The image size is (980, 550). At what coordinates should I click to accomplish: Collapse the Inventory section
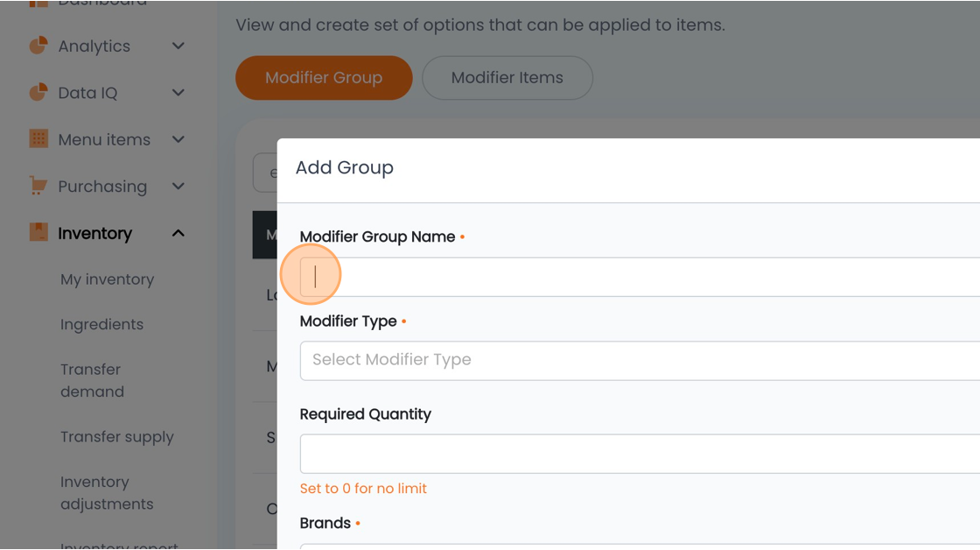coord(178,233)
